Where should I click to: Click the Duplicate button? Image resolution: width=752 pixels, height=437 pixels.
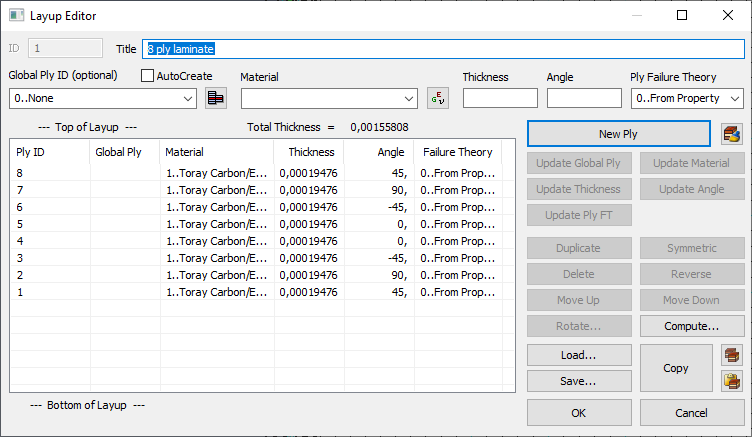coord(579,248)
